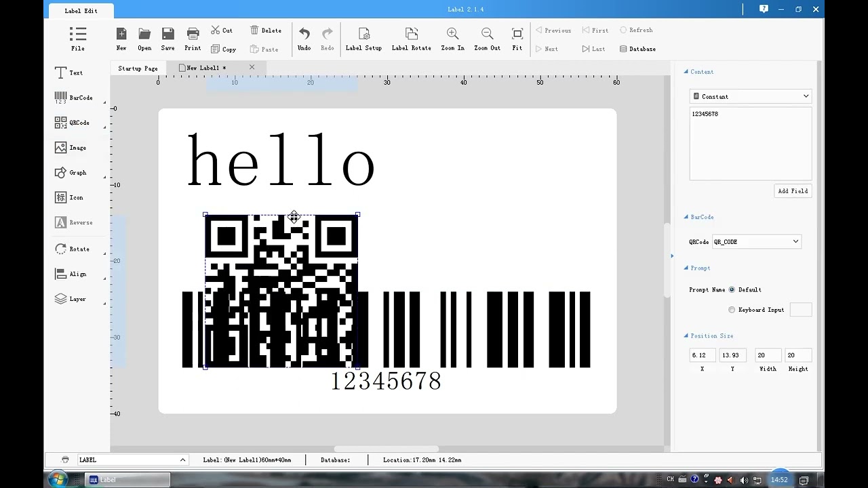This screenshot has height=488, width=868.
Task: Go to Previous record
Action: click(553, 30)
